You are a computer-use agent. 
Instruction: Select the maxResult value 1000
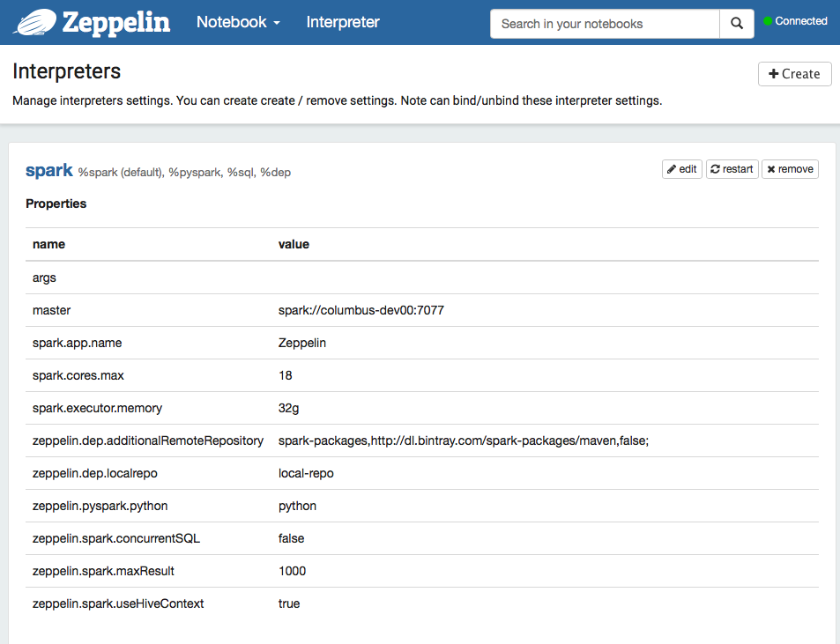(292, 571)
